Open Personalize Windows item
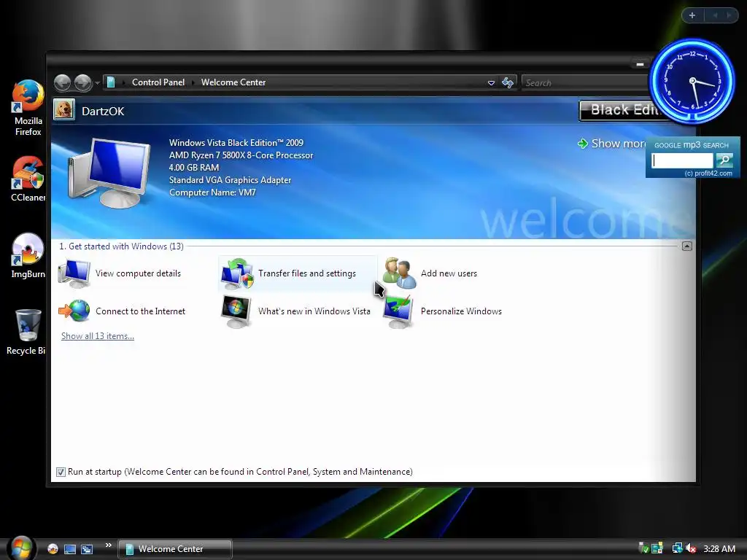 pyautogui.click(x=443, y=311)
